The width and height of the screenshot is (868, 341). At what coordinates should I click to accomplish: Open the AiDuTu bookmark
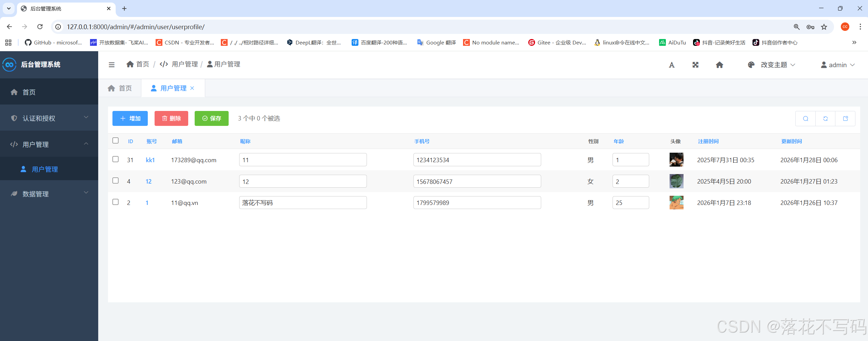672,42
